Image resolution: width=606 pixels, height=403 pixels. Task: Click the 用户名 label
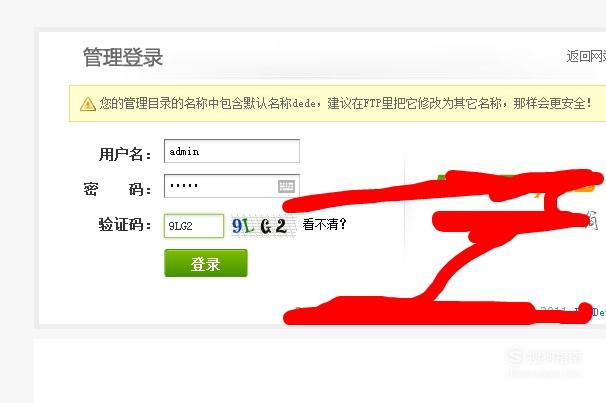point(125,154)
